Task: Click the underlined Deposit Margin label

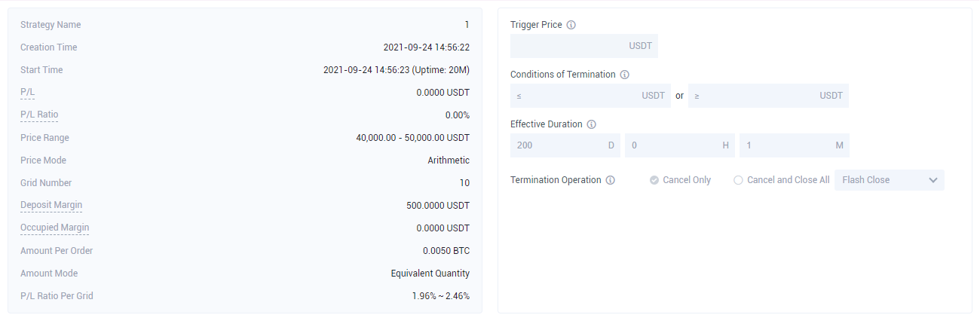Action: (x=51, y=206)
